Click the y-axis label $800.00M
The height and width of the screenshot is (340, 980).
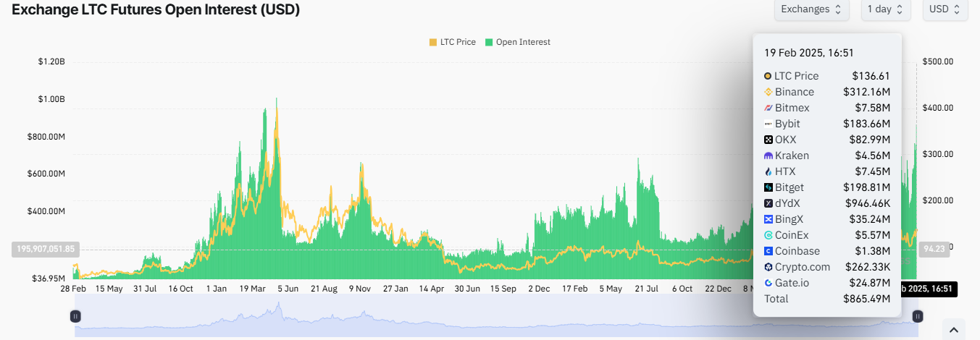coord(47,137)
